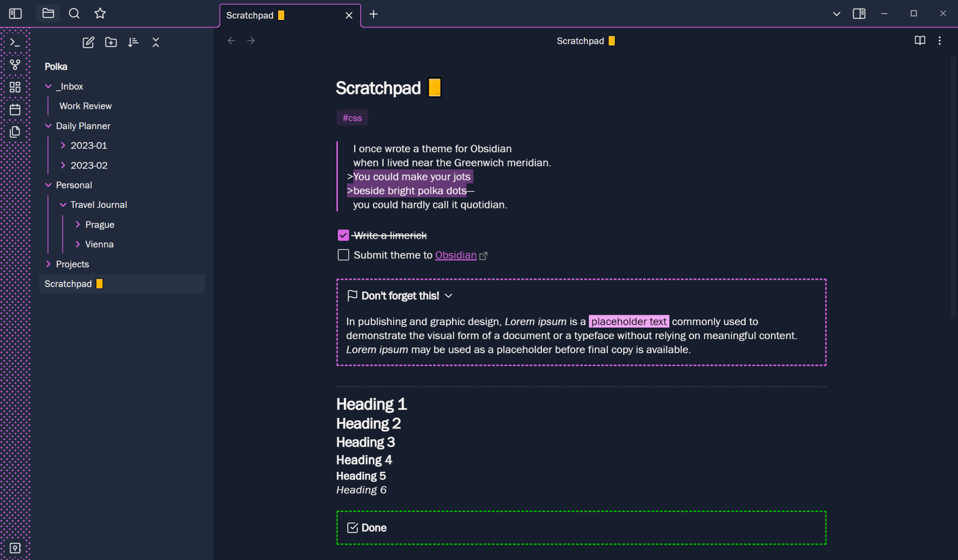Screen dimensions: 958x560
Task: Collapse the Daily Planner folder chevron
Action: 48,126
